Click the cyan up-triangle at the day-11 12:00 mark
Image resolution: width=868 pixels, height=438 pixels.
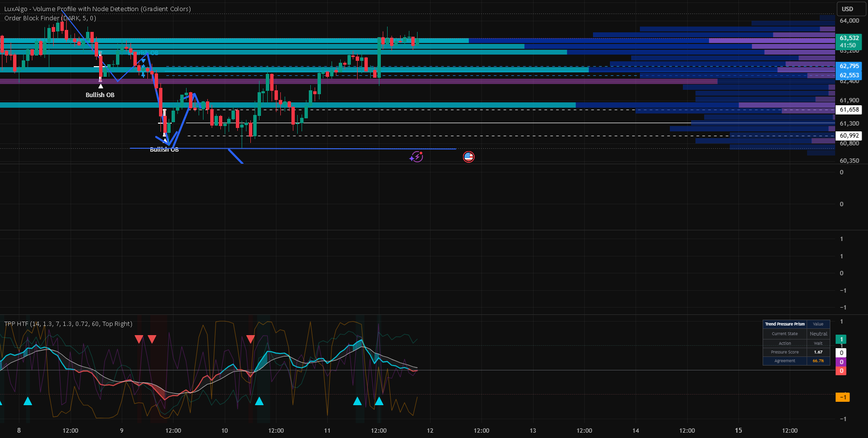(x=379, y=401)
